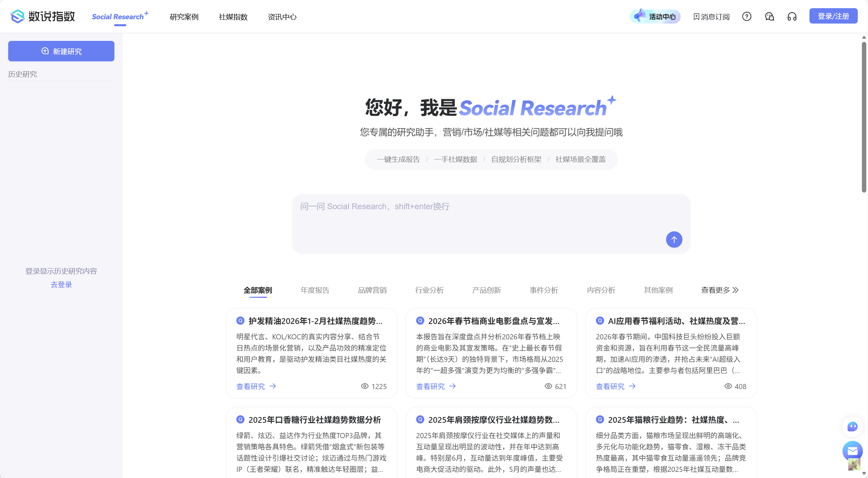Viewport: 868px width, 478px height.
Task: Click 登录/注册 button
Action: tap(833, 16)
